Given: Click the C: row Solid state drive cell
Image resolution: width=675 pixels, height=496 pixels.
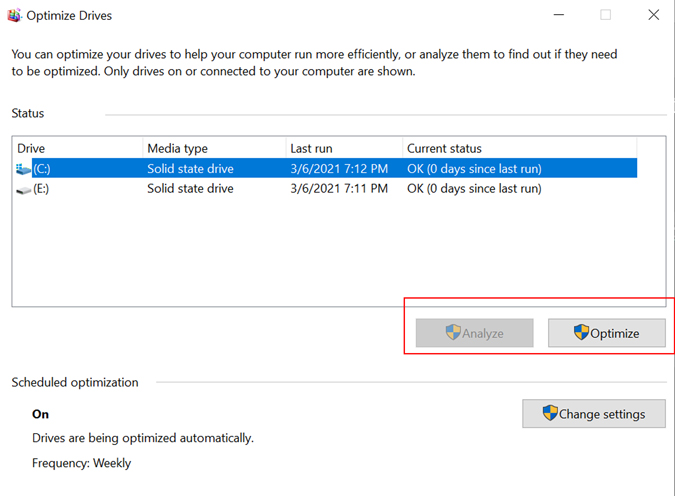Looking at the screenshot, I should [190, 169].
